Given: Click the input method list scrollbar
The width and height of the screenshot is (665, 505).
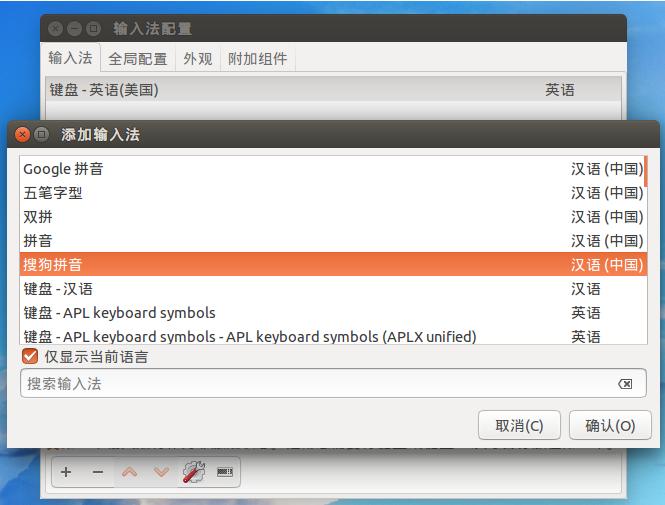Looking at the screenshot, I should click(645, 171).
